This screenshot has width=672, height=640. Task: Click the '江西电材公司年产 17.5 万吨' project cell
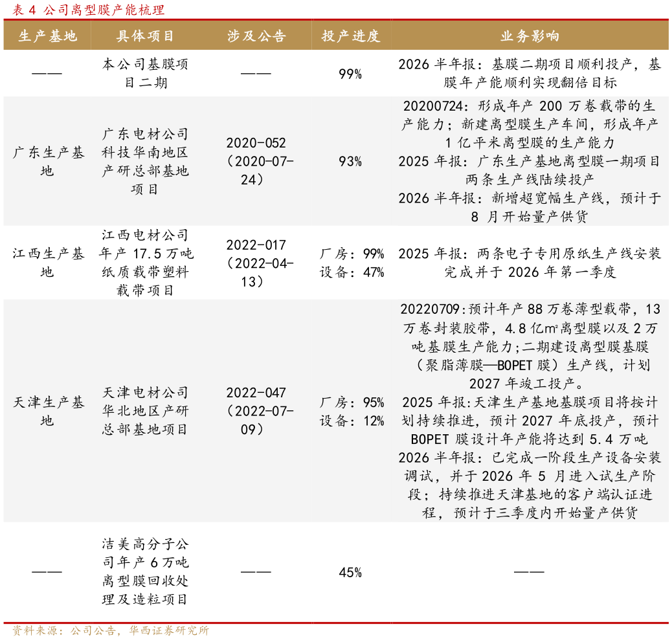point(145,263)
